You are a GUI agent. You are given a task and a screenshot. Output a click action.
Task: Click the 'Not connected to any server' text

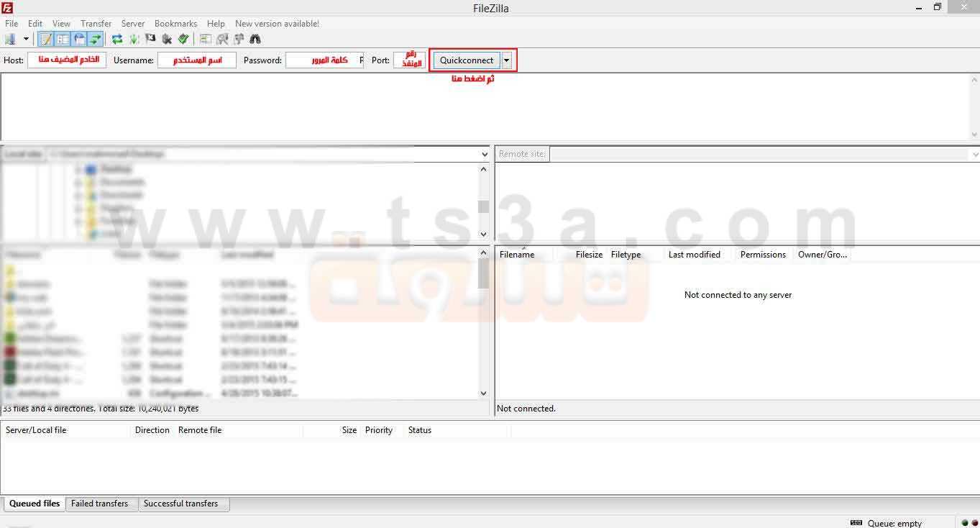pos(738,295)
